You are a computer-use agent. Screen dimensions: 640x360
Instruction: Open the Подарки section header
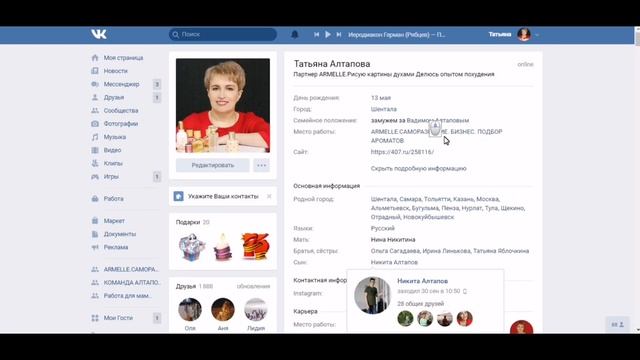[x=188, y=222]
